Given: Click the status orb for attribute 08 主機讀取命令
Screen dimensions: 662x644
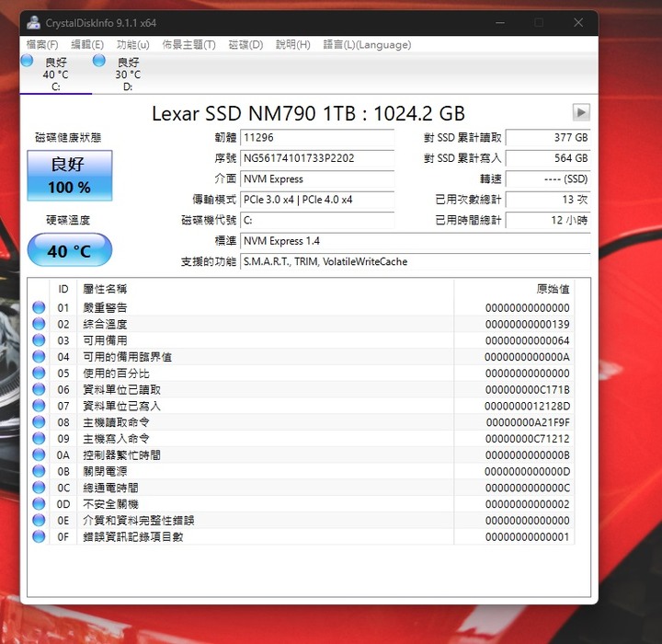Looking at the screenshot, I should (x=39, y=421).
